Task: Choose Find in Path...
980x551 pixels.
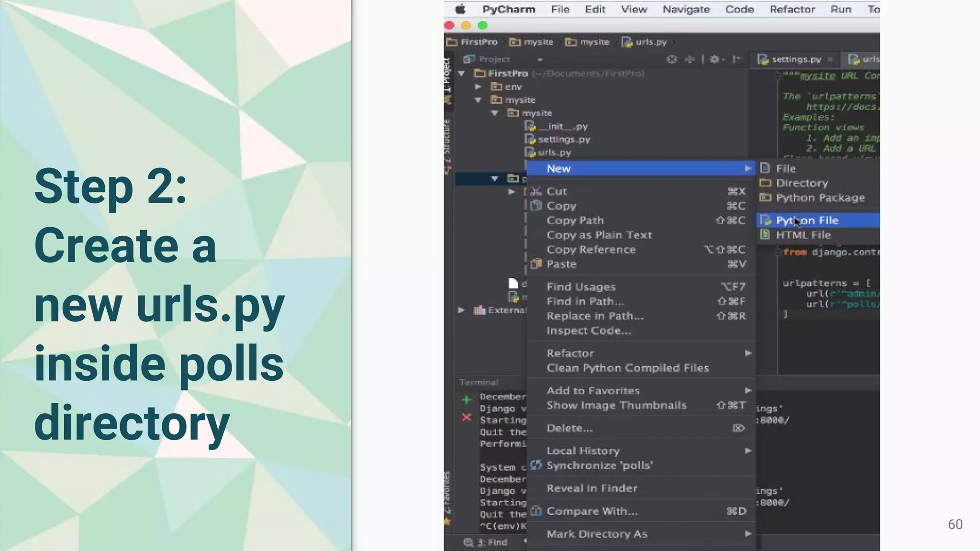Action: pos(641,301)
